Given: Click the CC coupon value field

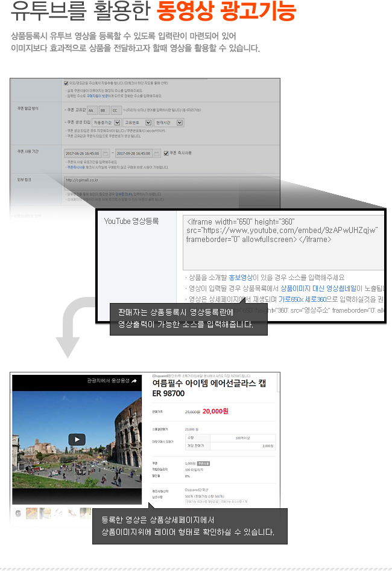Looking at the screenshot, I should [x=116, y=110].
